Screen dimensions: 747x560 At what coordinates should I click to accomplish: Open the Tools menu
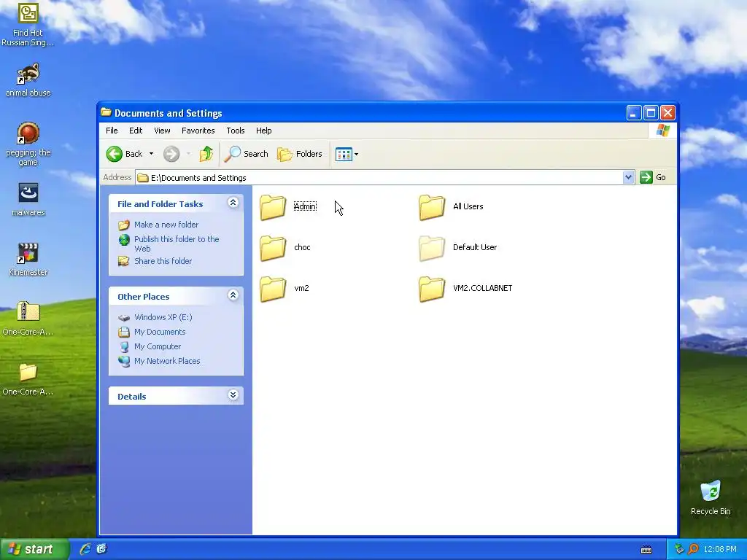point(236,131)
